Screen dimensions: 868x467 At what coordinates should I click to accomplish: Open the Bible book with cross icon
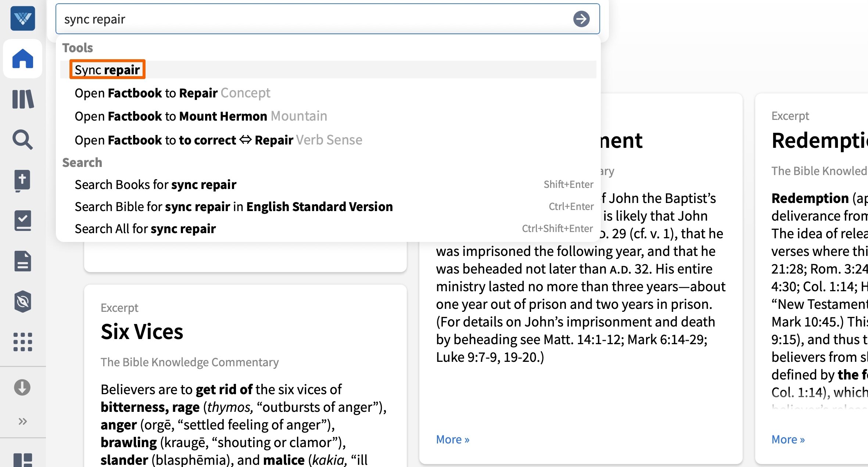[x=23, y=180]
